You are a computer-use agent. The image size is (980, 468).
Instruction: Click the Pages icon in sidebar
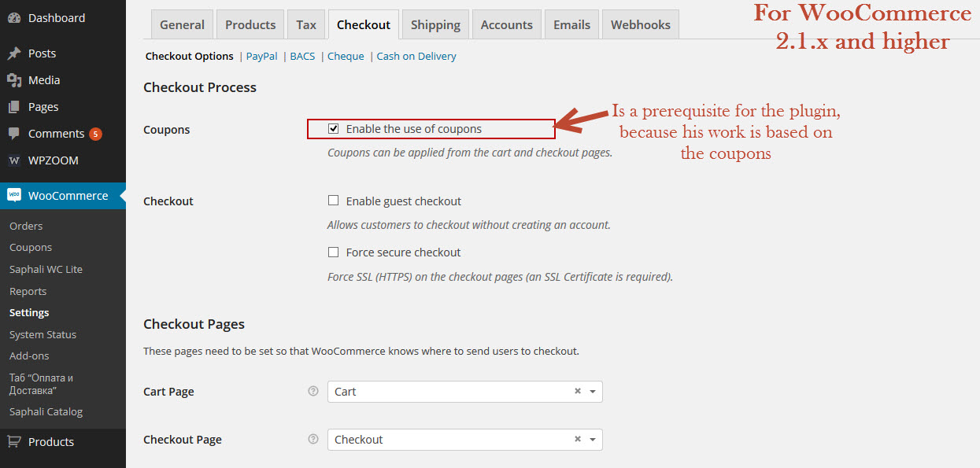pos(14,107)
